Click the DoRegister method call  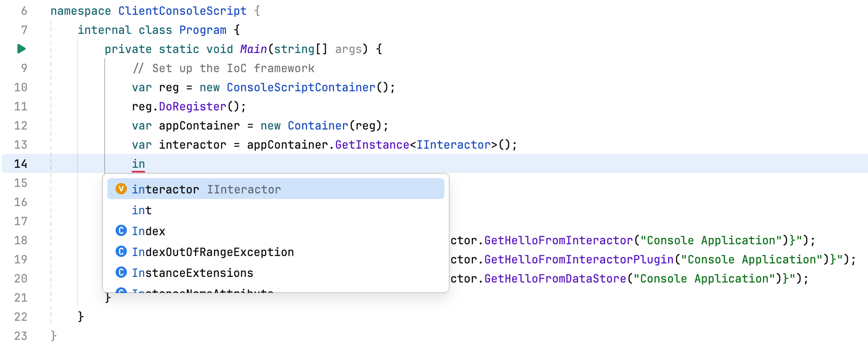click(x=192, y=106)
